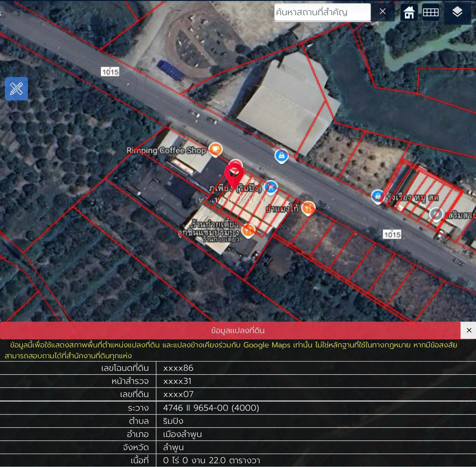Click the gray location marker near เสริมสวย
This screenshot has height=467, width=476.
436,214
